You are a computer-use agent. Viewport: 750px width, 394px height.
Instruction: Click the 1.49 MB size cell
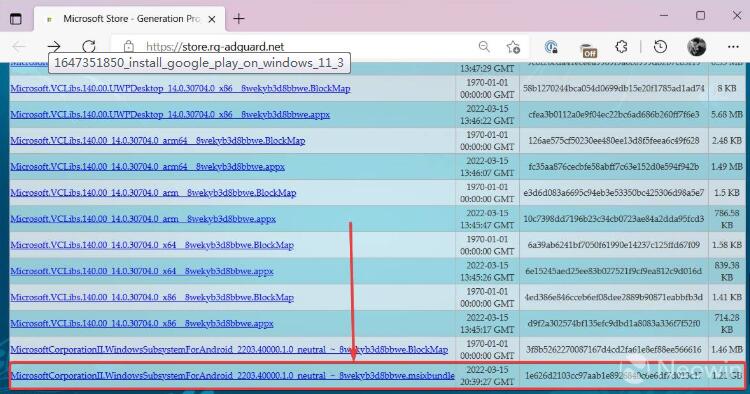click(x=727, y=166)
